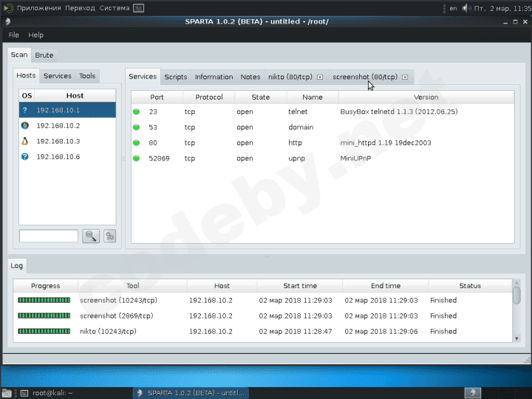Viewport: 532px width, 399px height.
Task: Switch to the Brute tab
Action: tap(44, 55)
